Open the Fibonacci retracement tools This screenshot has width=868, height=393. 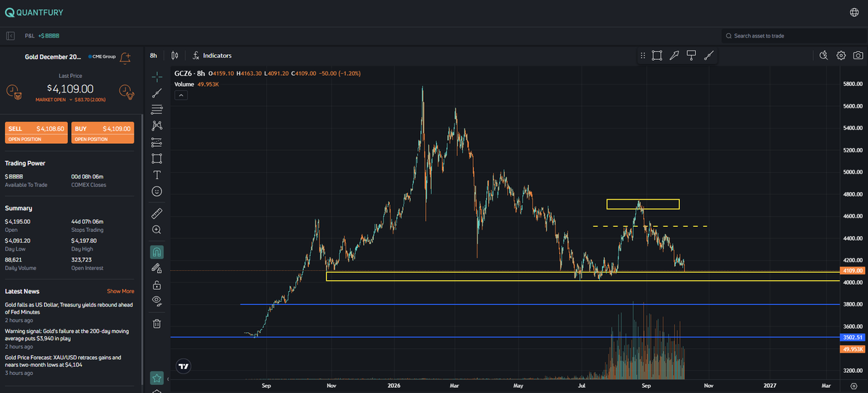click(x=157, y=110)
